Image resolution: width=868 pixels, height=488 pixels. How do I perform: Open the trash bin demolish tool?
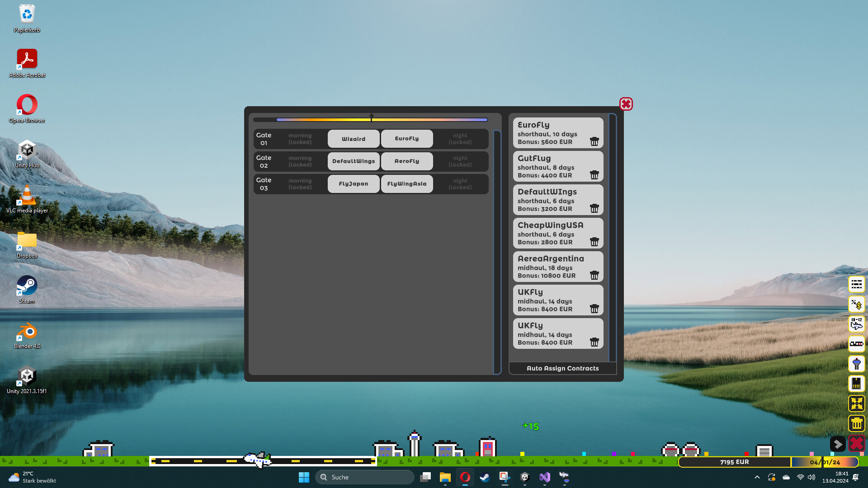pyautogui.click(x=857, y=423)
